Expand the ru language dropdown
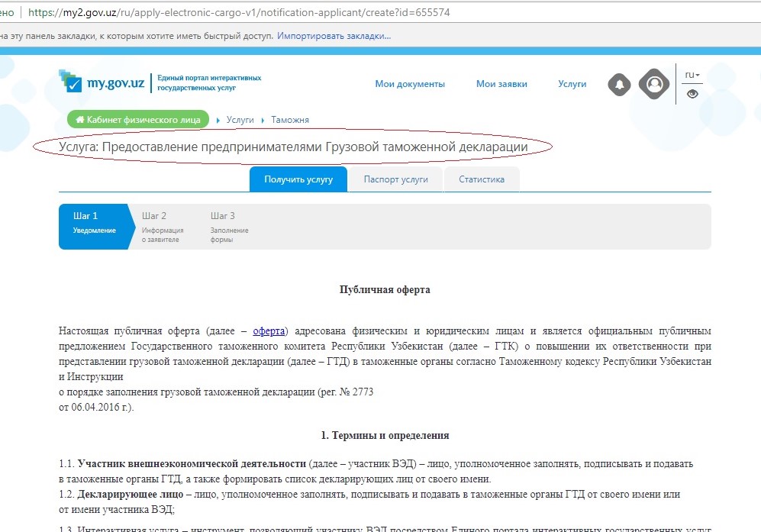Screen dimensions: 761x532 pos(692,75)
